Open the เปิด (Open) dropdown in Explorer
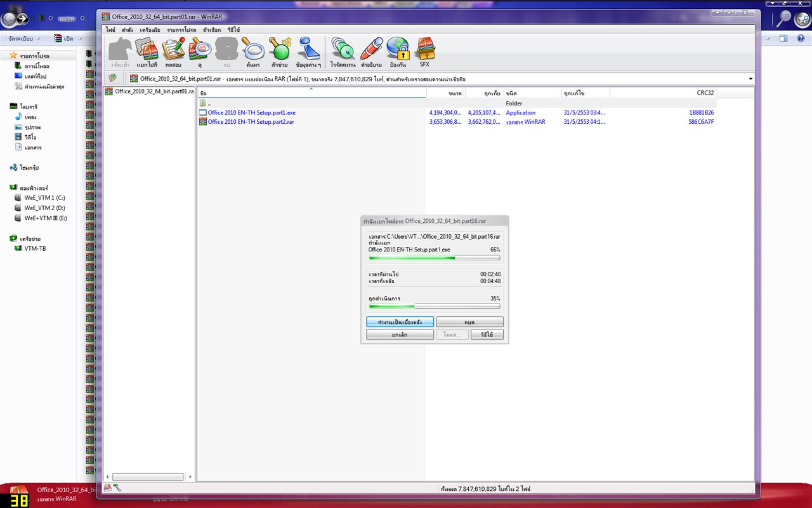This screenshot has height=508, width=812. coord(69,39)
